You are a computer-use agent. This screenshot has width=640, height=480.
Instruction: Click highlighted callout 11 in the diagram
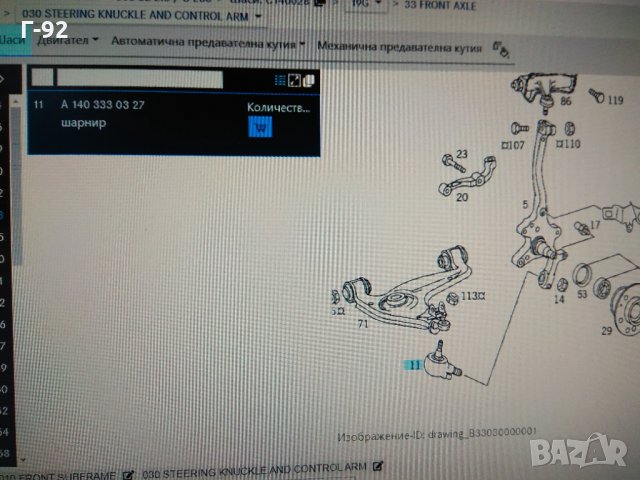click(413, 366)
